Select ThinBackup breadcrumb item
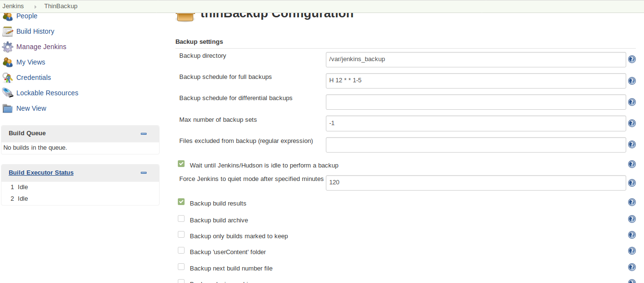The height and width of the screenshot is (283, 644). click(61, 6)
